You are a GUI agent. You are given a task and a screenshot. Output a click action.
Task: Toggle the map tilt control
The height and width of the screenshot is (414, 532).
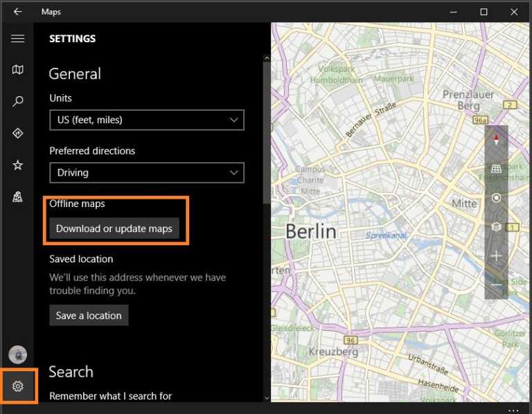(x=496, y=168)
